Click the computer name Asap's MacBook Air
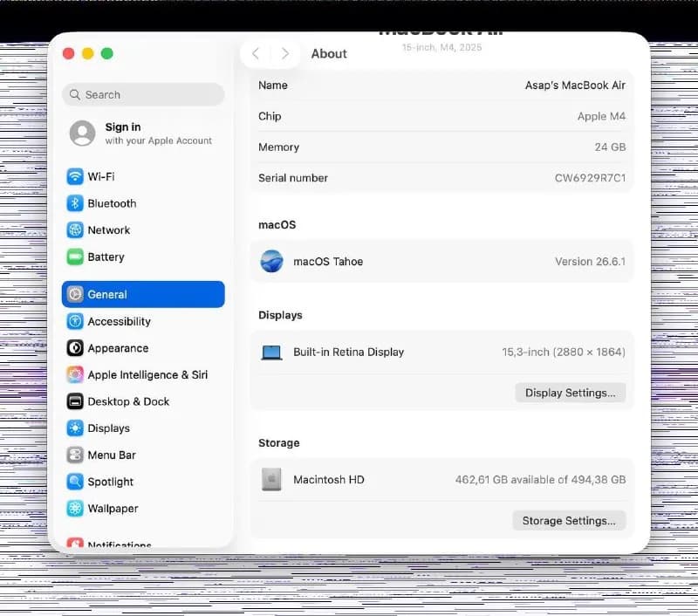The image size is (698, 616). (575, 85)
